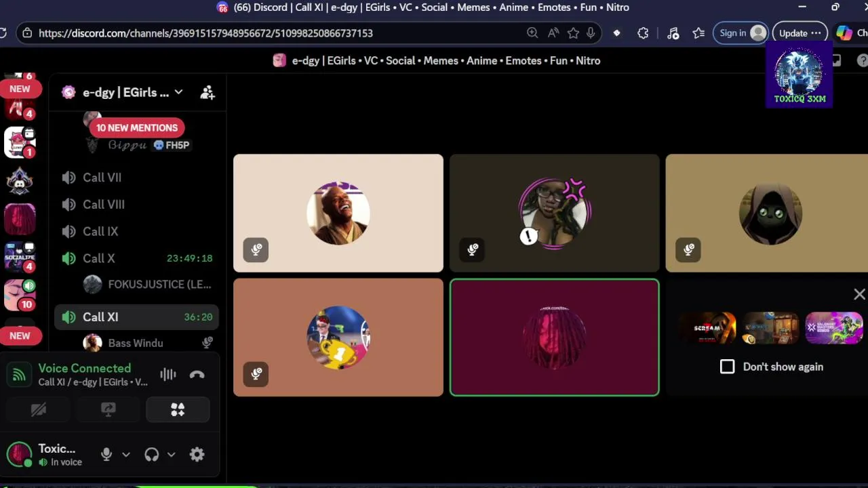The width and height of the screenshot is (868, 488).
Task: Start an activity button
Action: [178, 409]
